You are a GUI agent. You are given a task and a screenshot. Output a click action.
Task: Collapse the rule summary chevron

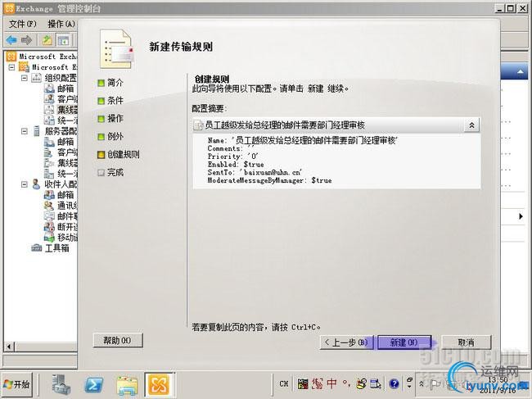point(471,125)
